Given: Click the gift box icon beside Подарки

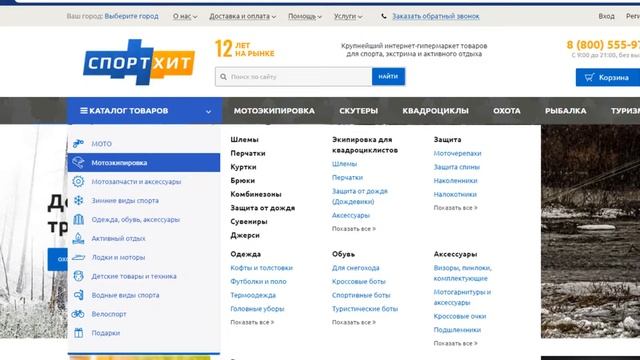Looking at the screenshot, I should pyautogui.click(x=78, y=333).
